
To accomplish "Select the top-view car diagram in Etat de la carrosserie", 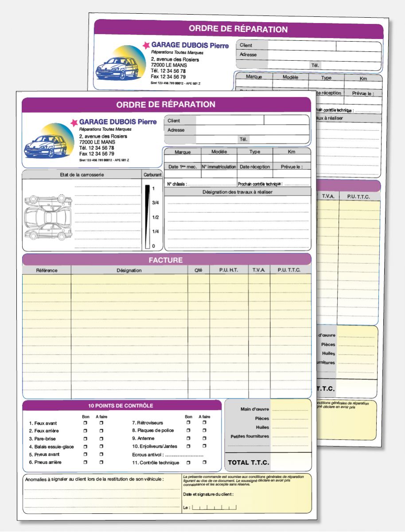I will click(47, 217).
